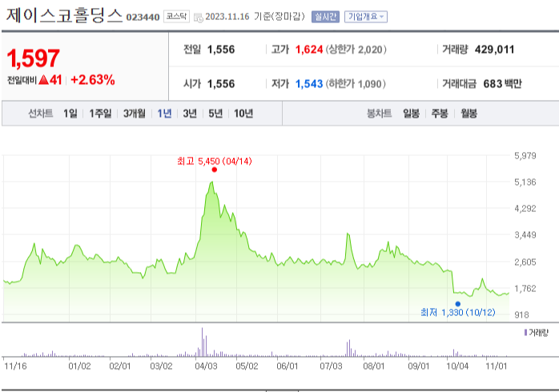Click the 10/04 x-axis date label
The height and width of the screenshot is (392, 559).
click(x=457, y=366)
